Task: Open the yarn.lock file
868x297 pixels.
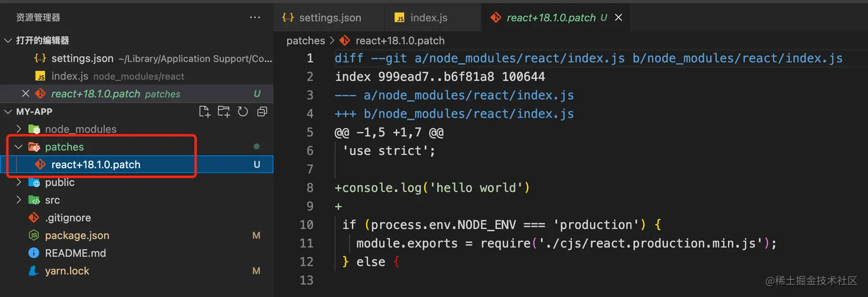Action: [x=137, y=271]
